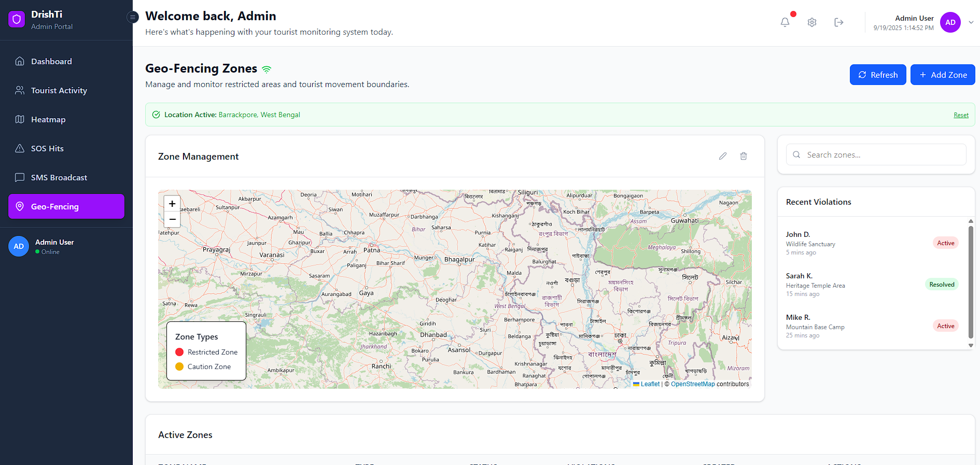Viewport: 980px width, 465px height.
Task: Click the Tourist Activity people icon
Action: (20, 90)
